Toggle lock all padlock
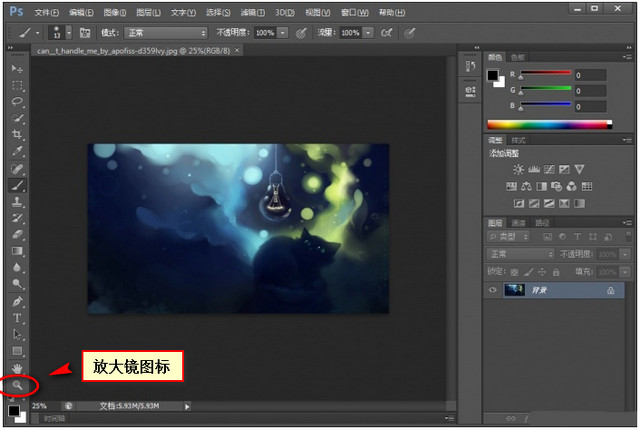Image resolution: width=640 pixels, height=430 pixels. [556, 272]
